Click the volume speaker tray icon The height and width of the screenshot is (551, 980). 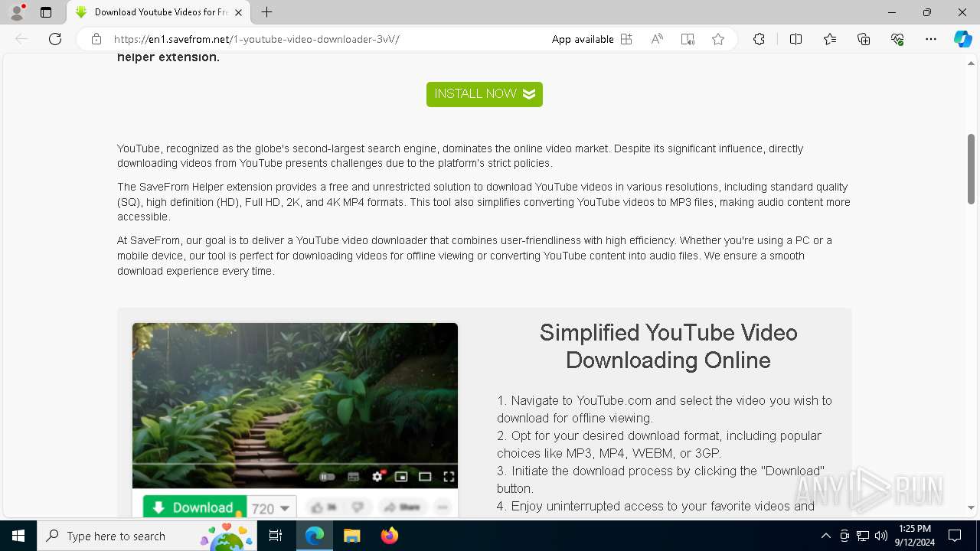tap(881, 536)
